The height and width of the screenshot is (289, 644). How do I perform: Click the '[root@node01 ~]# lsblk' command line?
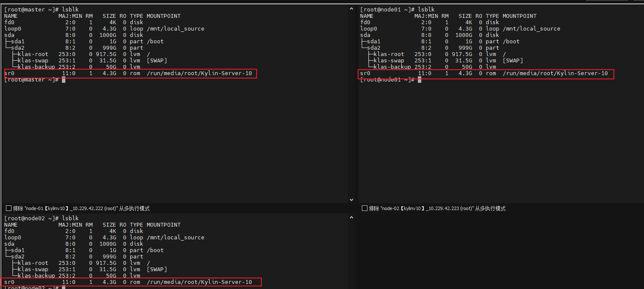tap(397, 9)
